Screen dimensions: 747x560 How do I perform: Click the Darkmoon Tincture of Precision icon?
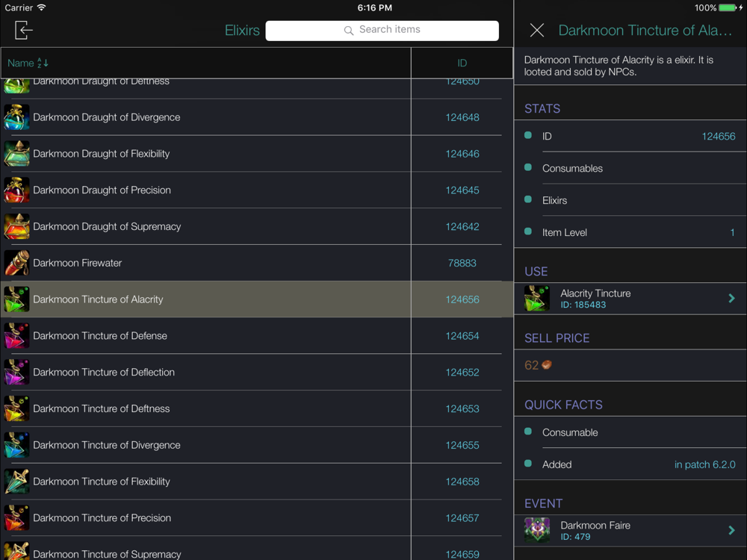pyautogui.click(x=16, y=517)
